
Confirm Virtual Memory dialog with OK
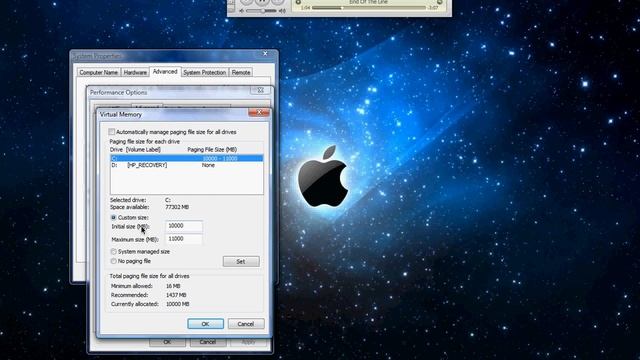click(205, 324)
